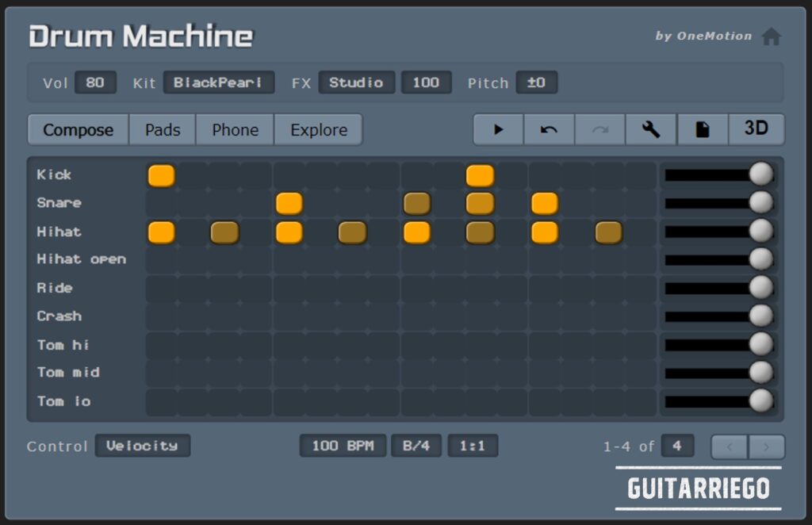812x525 pixels.
Task: Go to the OneMotion home icon
Action: [x=771, y=36]
